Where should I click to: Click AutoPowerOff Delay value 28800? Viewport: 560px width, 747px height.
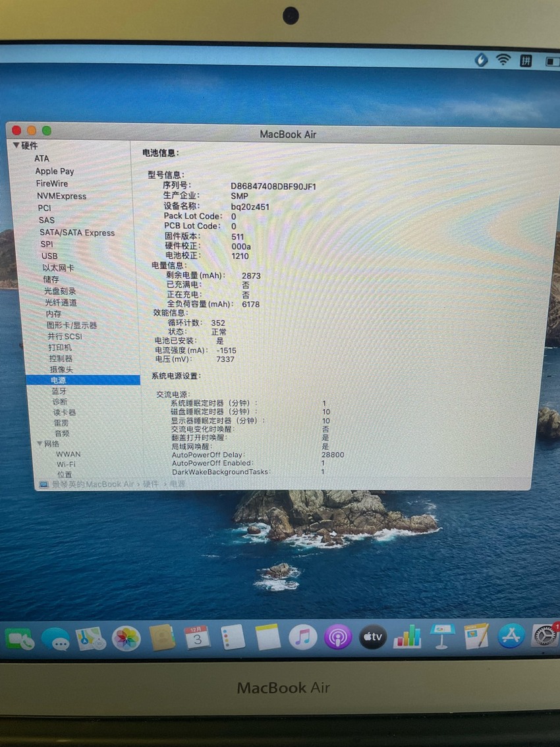pyautogui.click(x=333, y=454)
